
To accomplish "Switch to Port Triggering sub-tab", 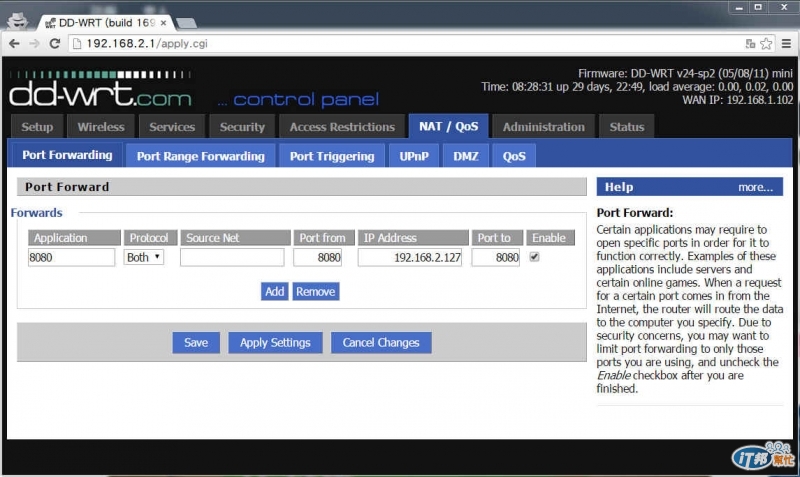I will 332,156.
